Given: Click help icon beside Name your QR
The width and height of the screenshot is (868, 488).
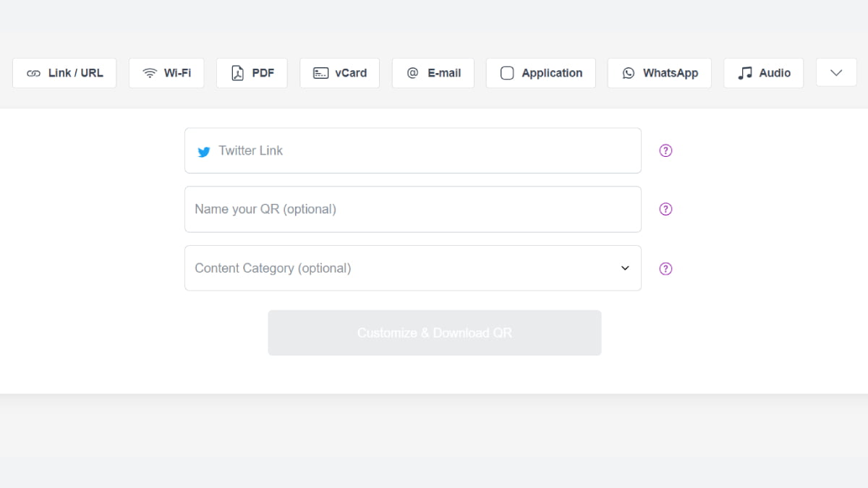Looking at the screenshot, I should [x=665, y=209].
